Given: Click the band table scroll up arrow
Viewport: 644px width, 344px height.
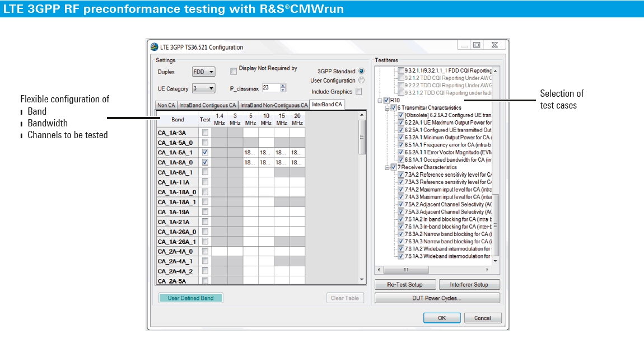Looking at the screenshot, I should [362, 115].
